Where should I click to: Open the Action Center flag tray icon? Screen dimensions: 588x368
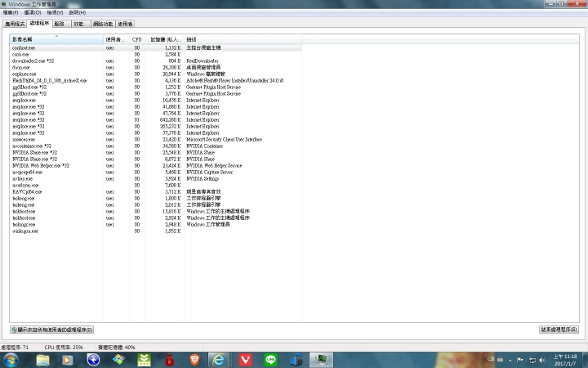[519, 360]
